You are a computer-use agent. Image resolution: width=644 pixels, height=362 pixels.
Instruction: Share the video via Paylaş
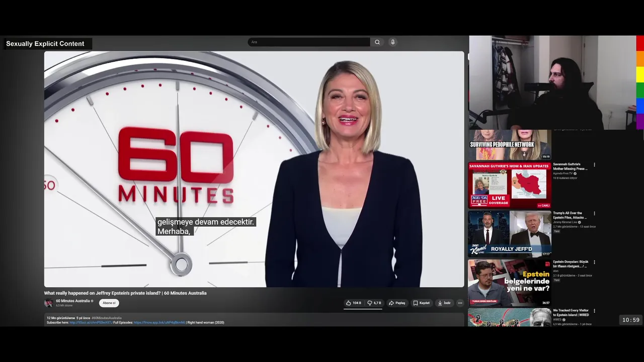[397, 303]
